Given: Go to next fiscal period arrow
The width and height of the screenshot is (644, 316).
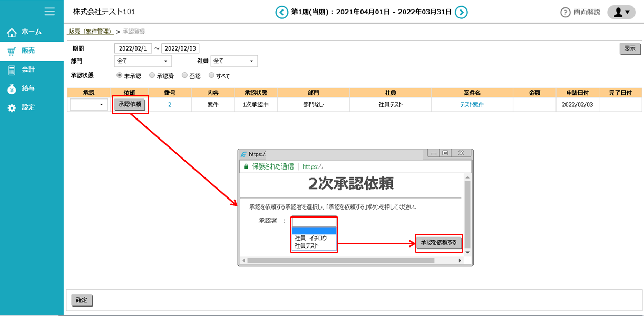Looking at the screenshot, I should coord(461,12).
